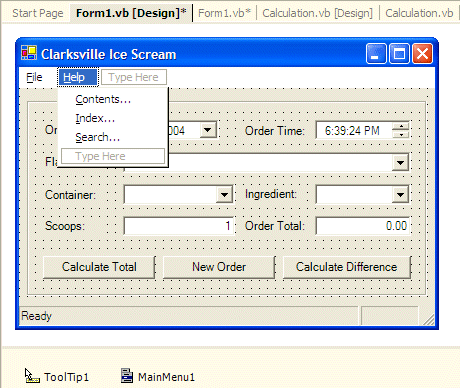Click the Scoops text box
Viewport: 460px width, 388px height.
(179, 226)
